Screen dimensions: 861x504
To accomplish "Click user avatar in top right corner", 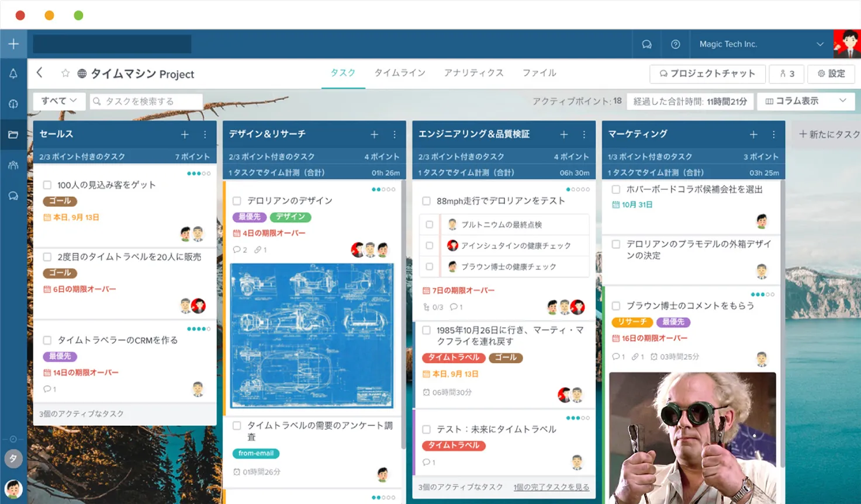I will pos(847,44).
